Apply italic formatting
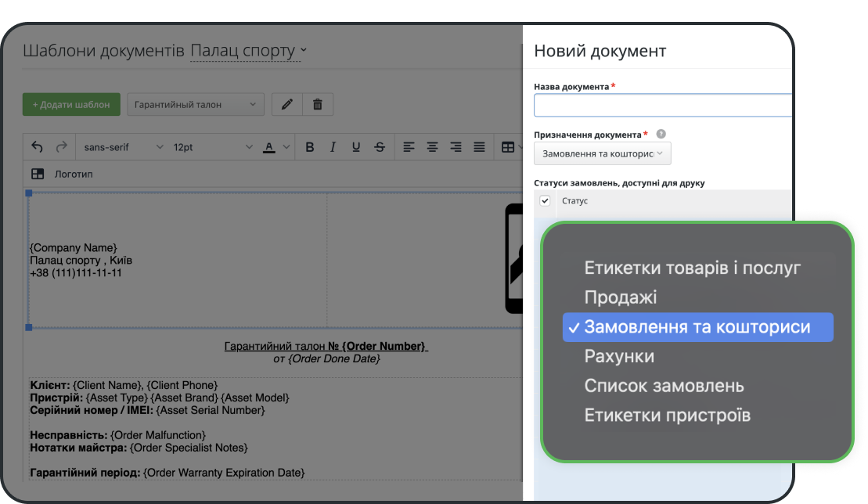Viewport: 868px width, 504px height. pyautogui.click(x=333, y=147)
